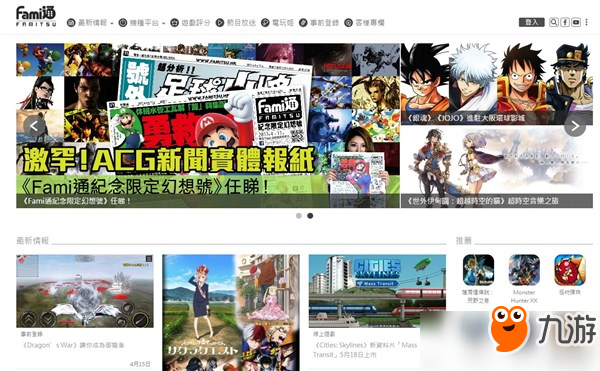This screenshot has width=600, height=371.
Task: Click the 登入 login button
Action: pos(532,22)
